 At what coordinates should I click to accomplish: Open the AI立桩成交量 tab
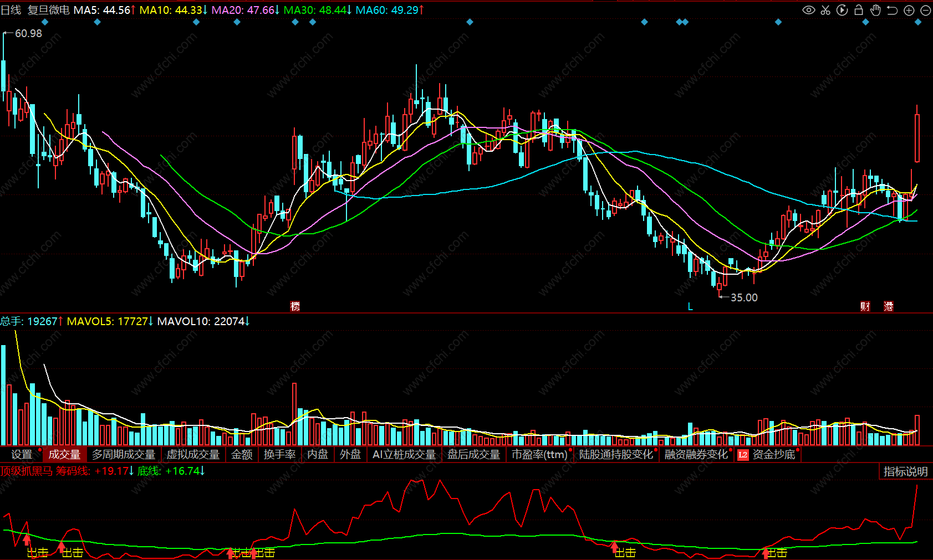[404, 455]
